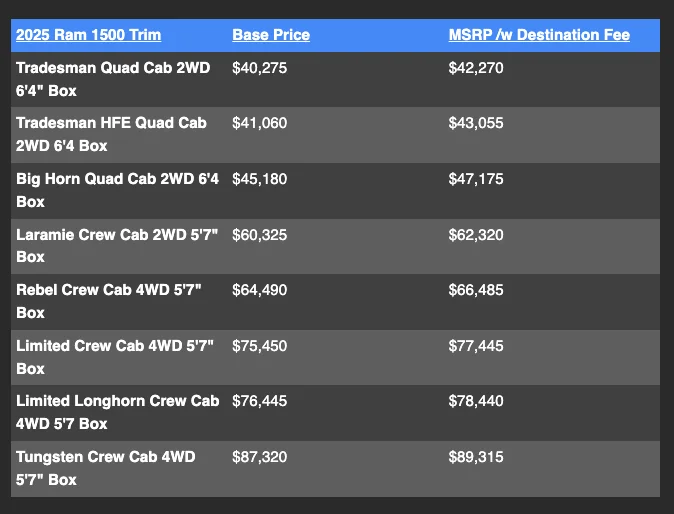Screen dimensions: 674x514
Task: Open the "2025 Ram 1500 Trim" header link
Action: pos(89,35)
